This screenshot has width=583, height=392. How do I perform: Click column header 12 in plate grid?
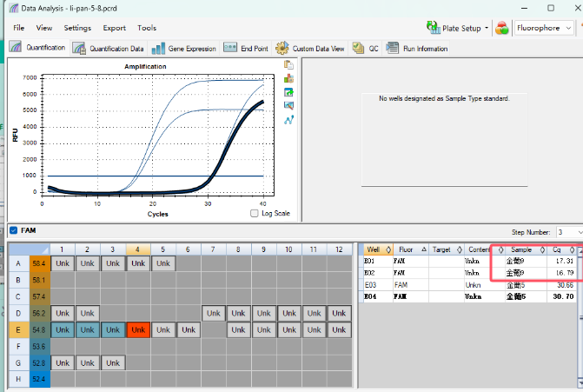(x=339, y=249)
